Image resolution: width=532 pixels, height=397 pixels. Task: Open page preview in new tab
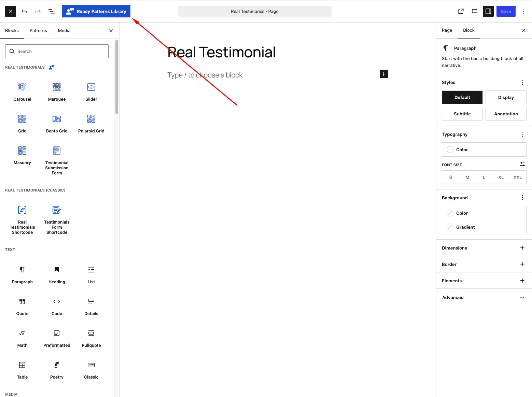coord(461,11)
